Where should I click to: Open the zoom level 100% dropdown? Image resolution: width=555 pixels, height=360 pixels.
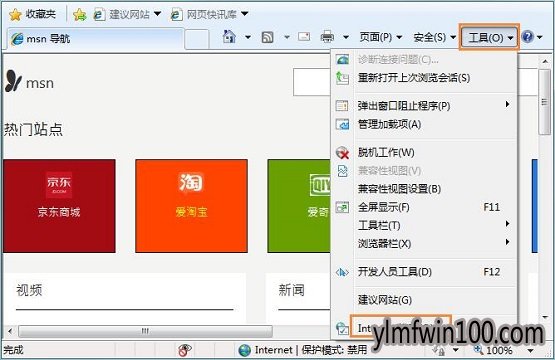pos(504,350)
